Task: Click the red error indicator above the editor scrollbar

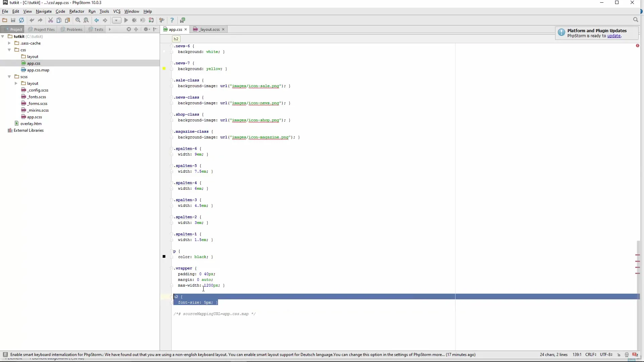Action: coord(638,46)
